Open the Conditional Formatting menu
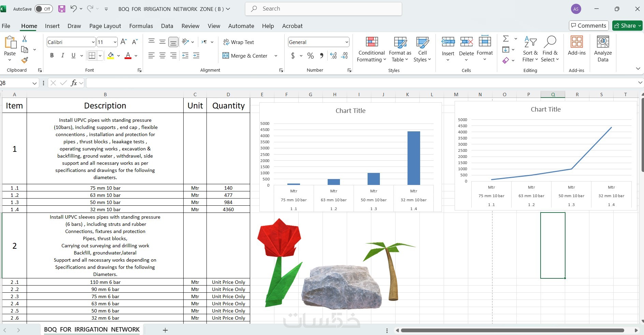The width and height of the screenshot is (644, 335). 372,49
